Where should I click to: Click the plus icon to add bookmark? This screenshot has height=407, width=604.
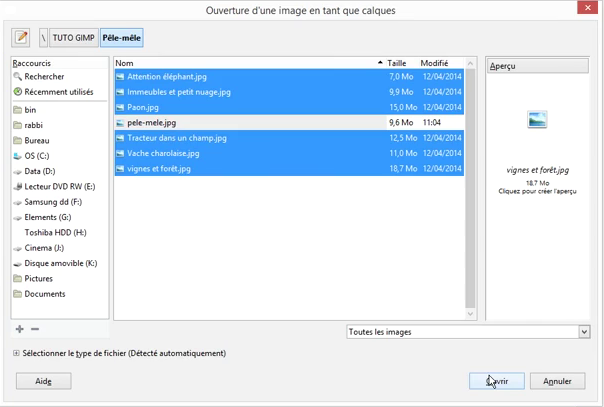point(19,329)
